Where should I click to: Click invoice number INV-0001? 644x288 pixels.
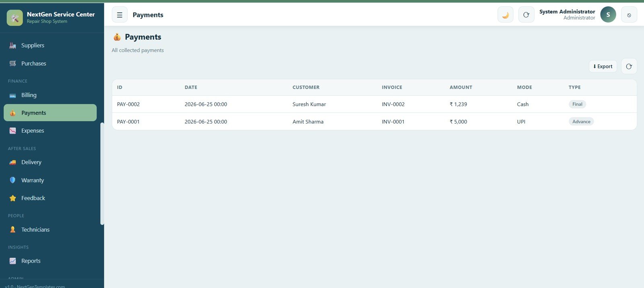point(393,121)
